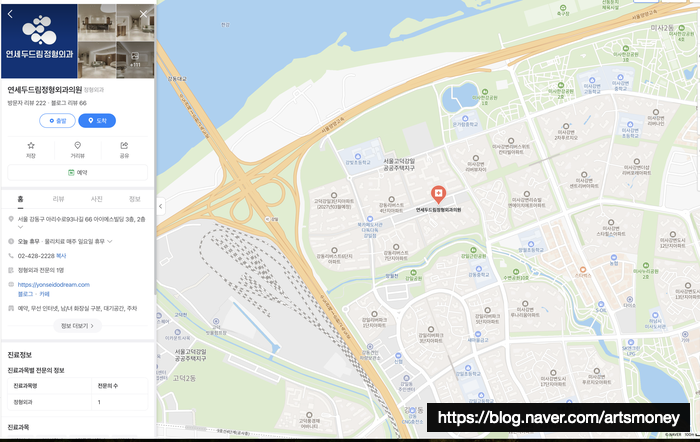Click the 정보 더보기 button
This screenshot has width=700, height=442.
click(x=77, y=326)
